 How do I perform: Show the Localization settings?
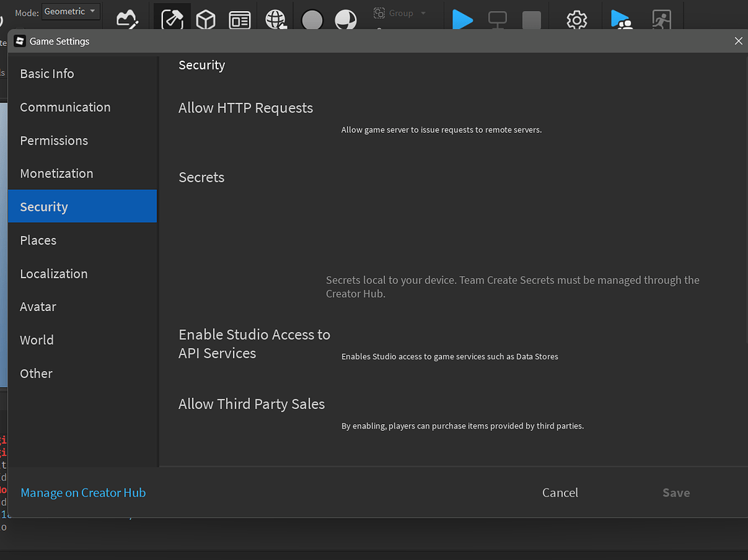(83, 273)
